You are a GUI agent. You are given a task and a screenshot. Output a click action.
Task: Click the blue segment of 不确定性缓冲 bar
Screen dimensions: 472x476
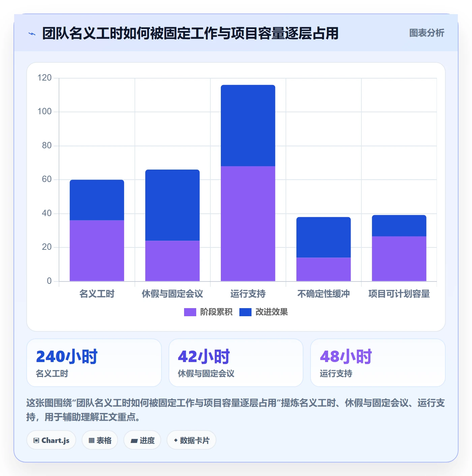tap(323, 237)
